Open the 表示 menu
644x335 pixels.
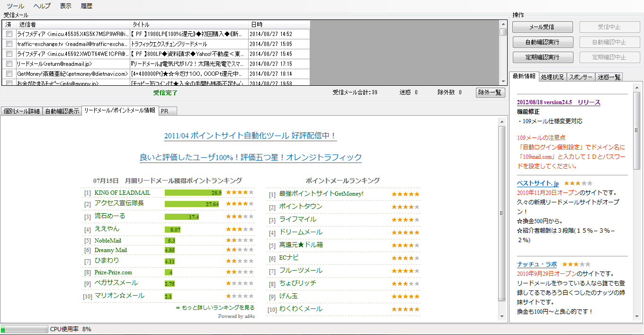[x=65, y=6]
